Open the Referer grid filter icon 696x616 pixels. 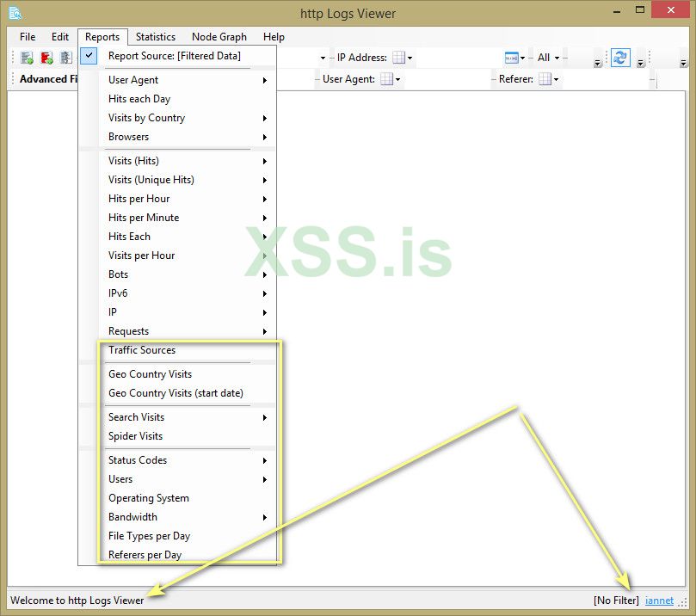(549, 79)
